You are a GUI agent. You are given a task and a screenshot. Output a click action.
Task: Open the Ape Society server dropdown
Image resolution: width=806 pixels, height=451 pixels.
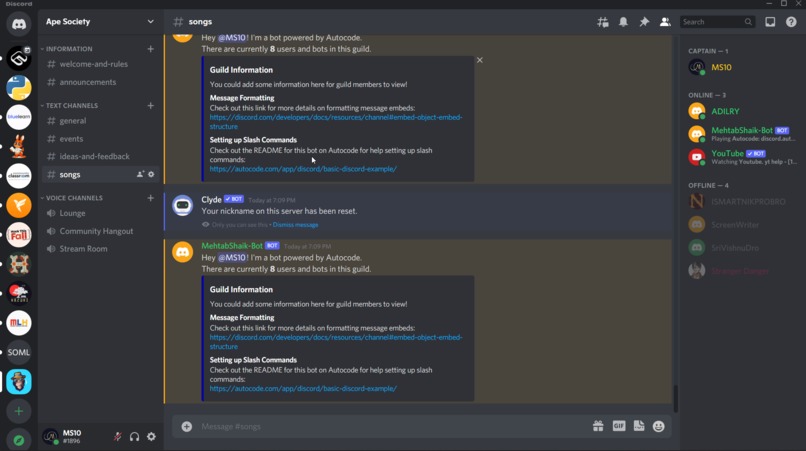(100, 22)
